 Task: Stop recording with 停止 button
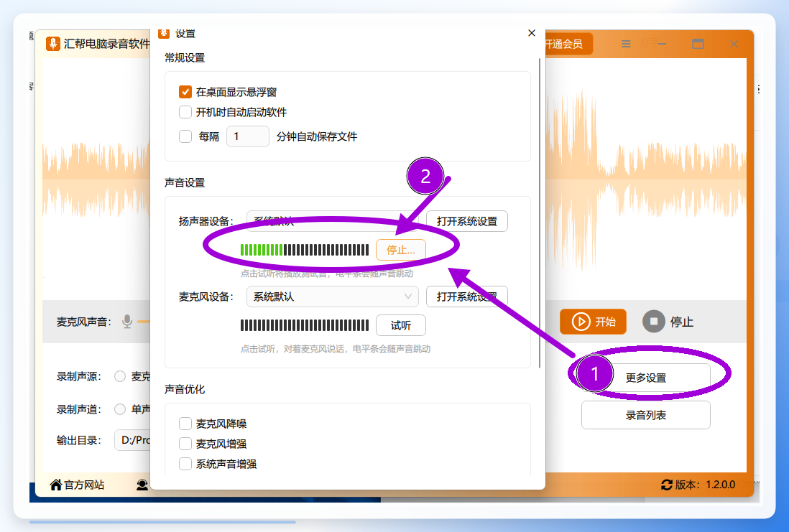668,322
